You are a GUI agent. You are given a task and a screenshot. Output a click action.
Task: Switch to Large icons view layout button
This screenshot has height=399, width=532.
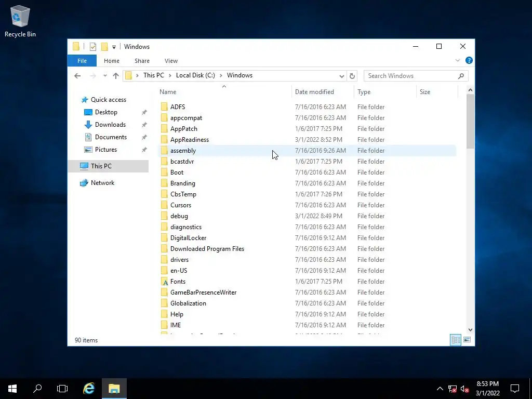(467, 340)
